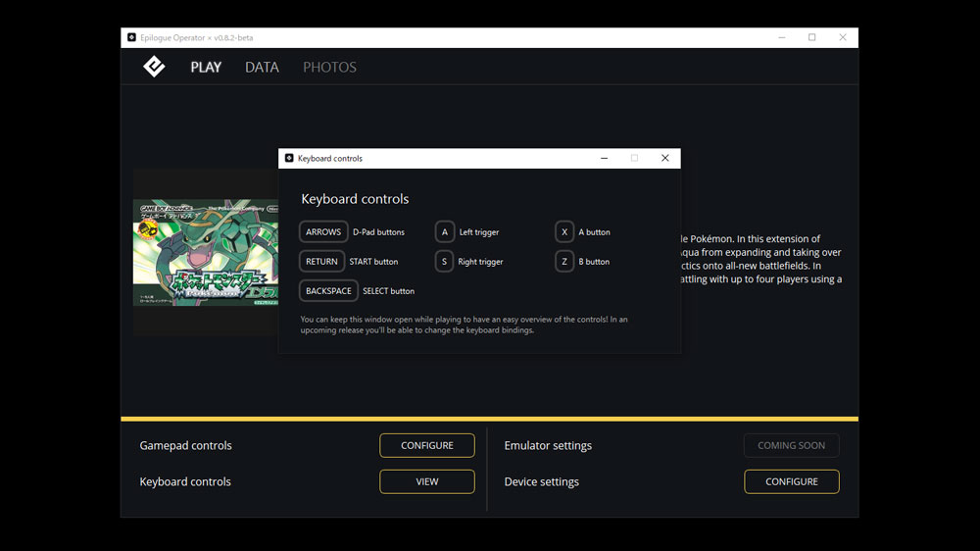
Task: Switch to the PLAY tab
Action: pyautogui.click(x=206, y=68)
